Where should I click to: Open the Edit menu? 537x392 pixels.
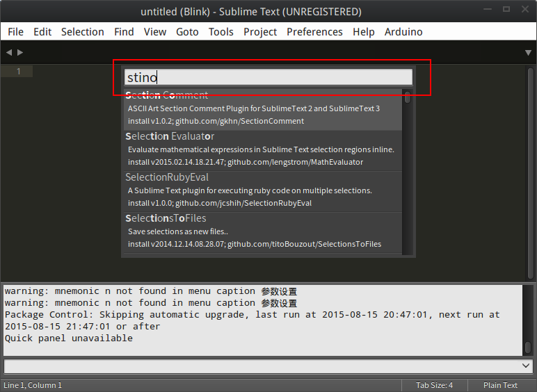click(x=42, y=32)
